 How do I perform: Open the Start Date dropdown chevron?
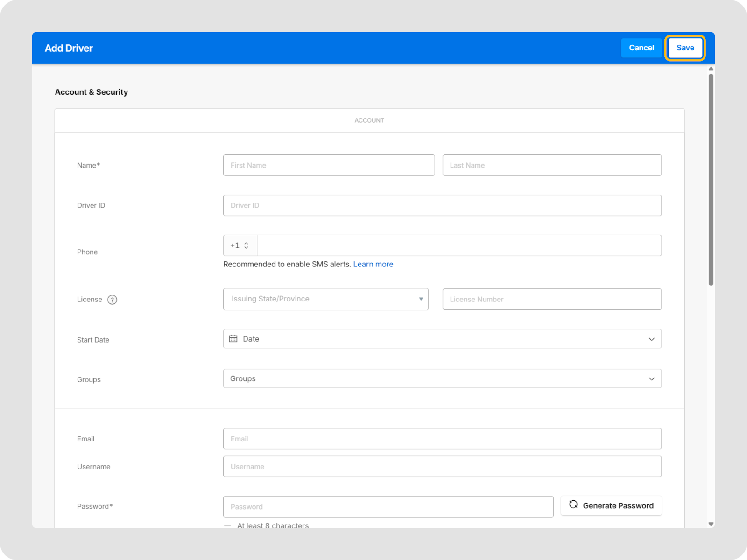[651, 339]
